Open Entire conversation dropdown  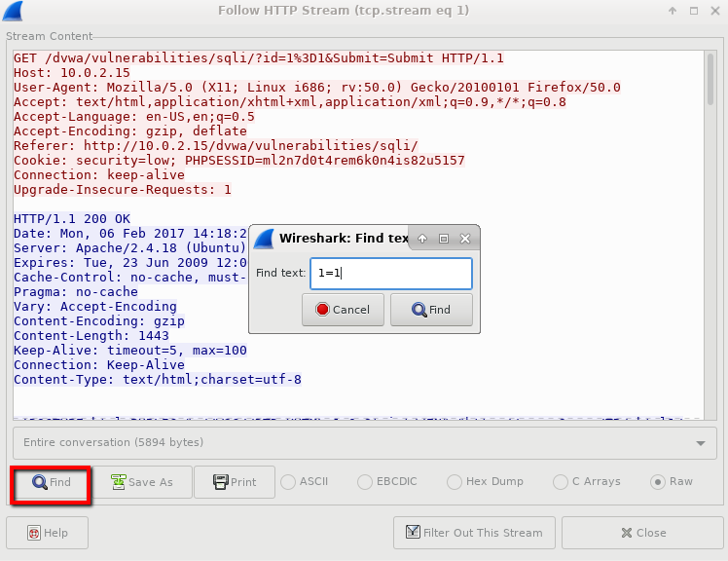point(364,442)
